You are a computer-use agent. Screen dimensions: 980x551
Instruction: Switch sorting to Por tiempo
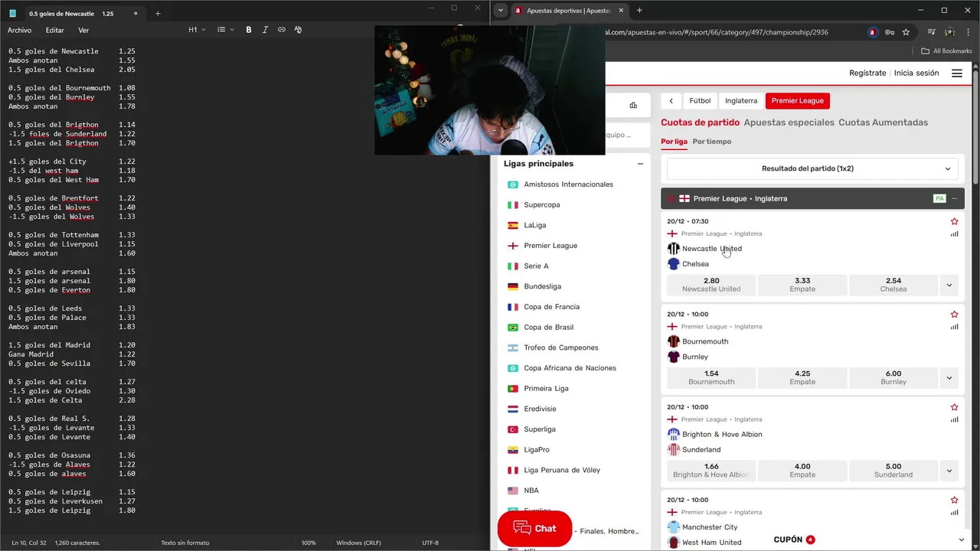pyautogui.click(x=712, y=142)
